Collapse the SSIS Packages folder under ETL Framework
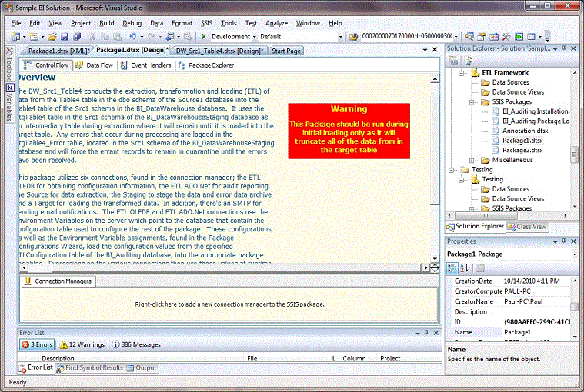584x392 pixels. pyautogui.click(x=472, y=102)
